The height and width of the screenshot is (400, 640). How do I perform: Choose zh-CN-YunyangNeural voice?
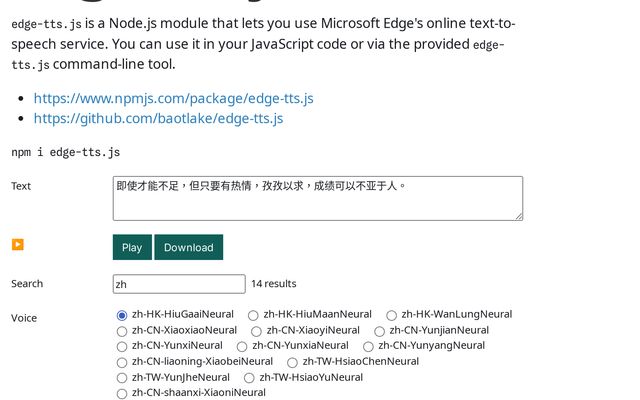(x=368, y=347)
